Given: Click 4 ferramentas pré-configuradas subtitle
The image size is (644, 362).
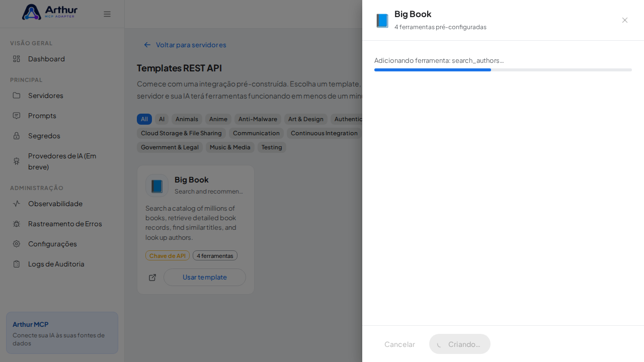Looking at the screenshot, I should pos(440,27).
